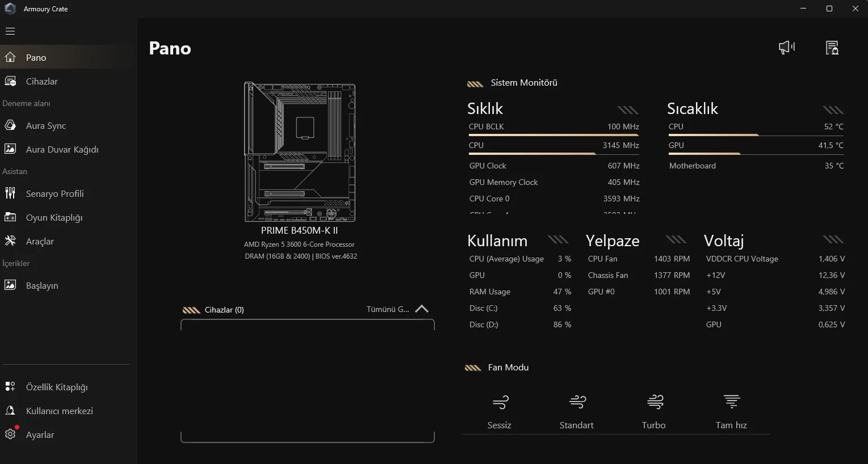Click the Oyun Kitaplığı icon
The height and width of the screenshot is (464, 868).
pos(10,217)
